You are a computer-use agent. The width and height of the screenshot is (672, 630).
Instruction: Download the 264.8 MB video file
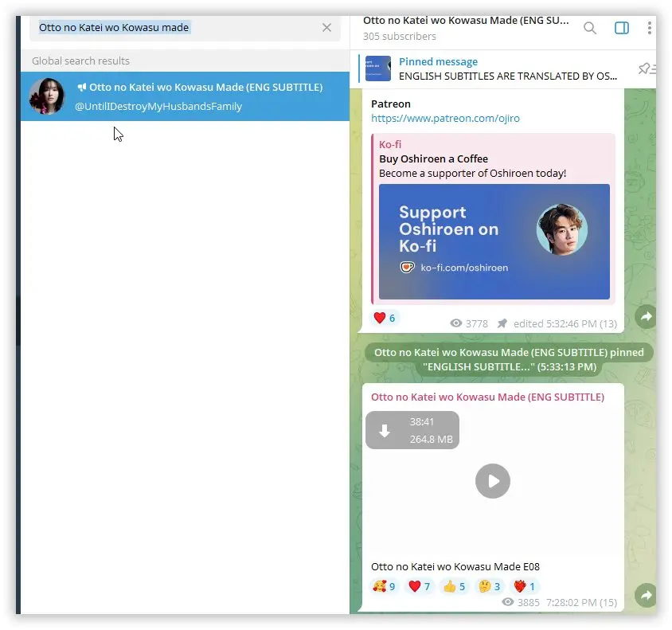click(412, 430)
